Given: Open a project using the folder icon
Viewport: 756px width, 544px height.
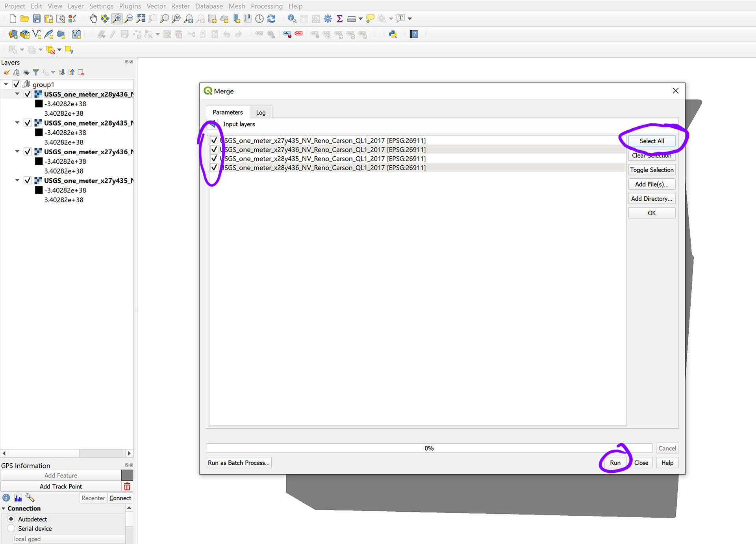Looking at the screenshot, I should (x=24, y=19).
